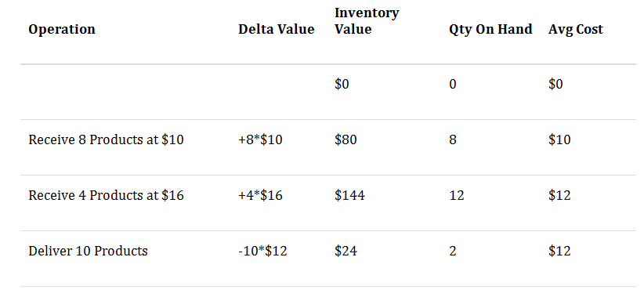Click quantity 8 in Qty On Hand
This screenshot has height=297, width=644.
coord(453,139)
